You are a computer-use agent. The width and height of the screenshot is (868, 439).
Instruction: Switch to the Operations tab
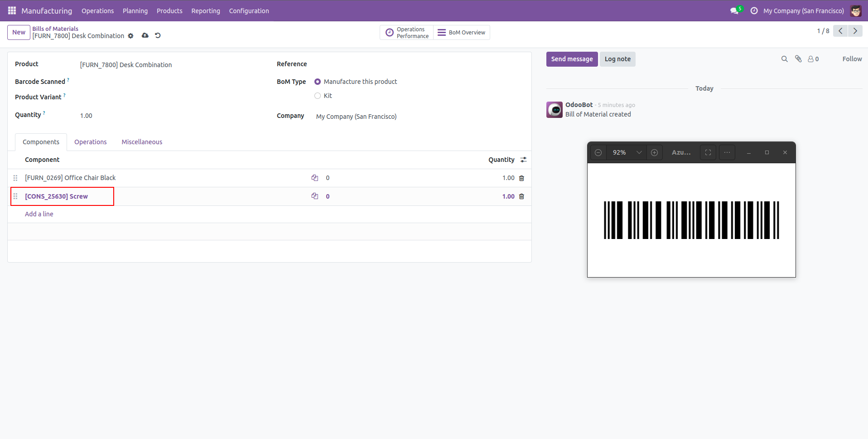pyautogui.click(x=91, y=142)
